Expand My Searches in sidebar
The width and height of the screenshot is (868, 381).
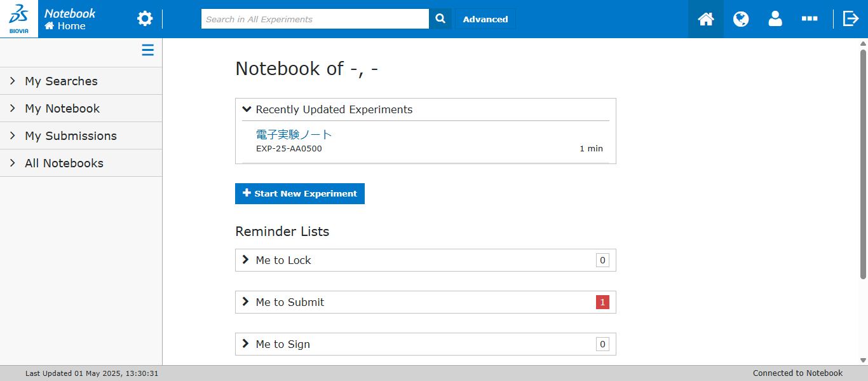[81, 81]
